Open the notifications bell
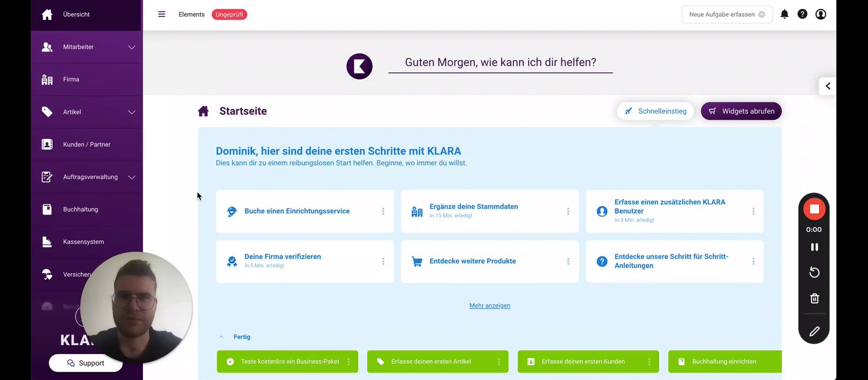The image size is (868, 380). tap(785, 14)
